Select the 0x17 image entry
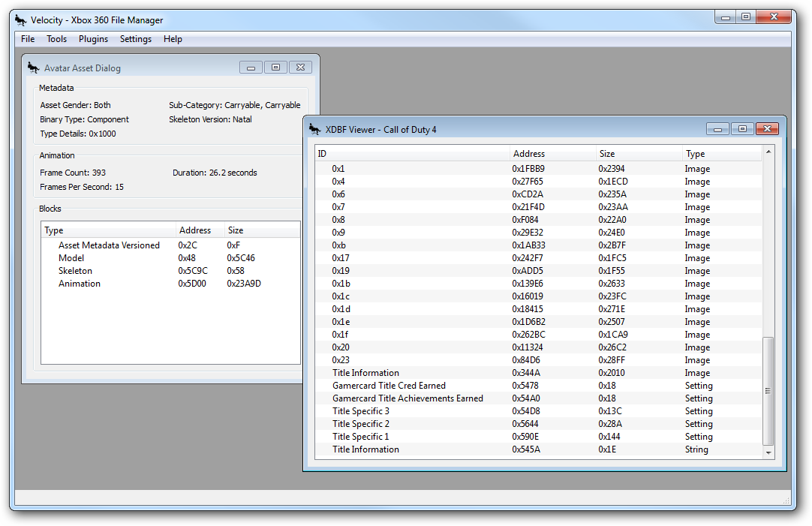The image size is (812, 526). [539, 258]
